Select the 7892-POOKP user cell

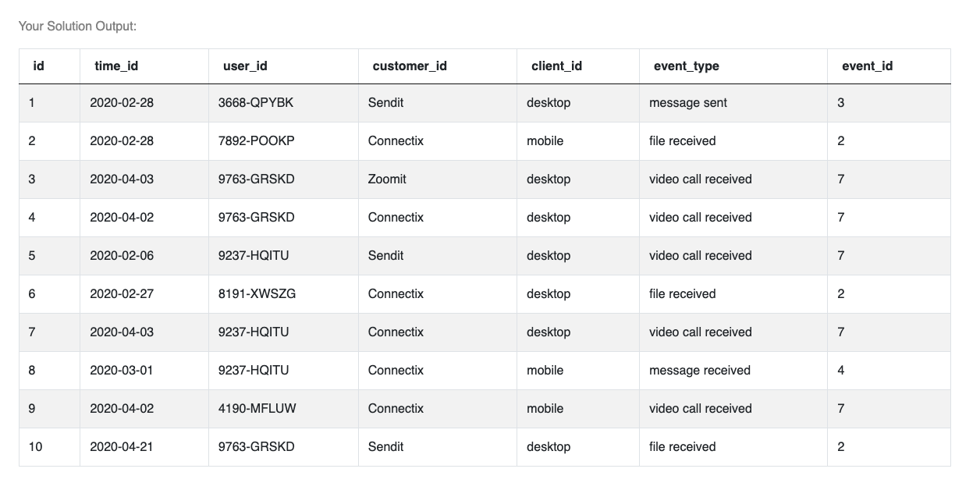pyautogui.click(x=256, y=141)
